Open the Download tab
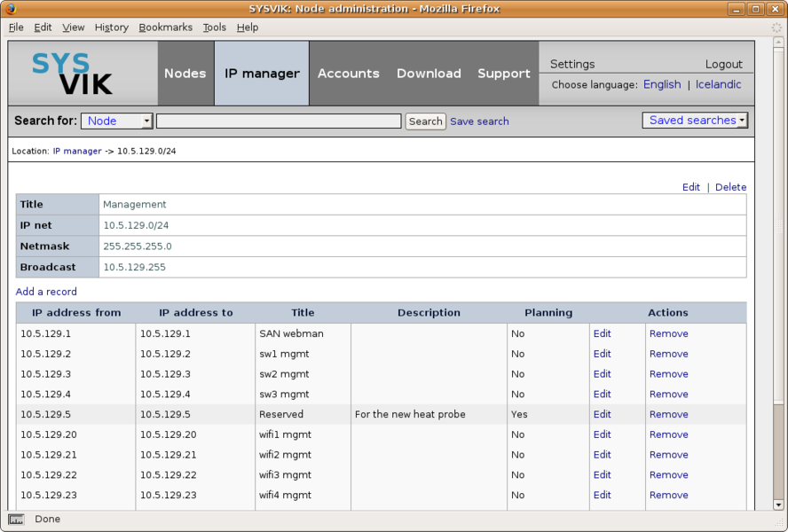This screenshot has height=532, width=788. click(x=429, y=74)
